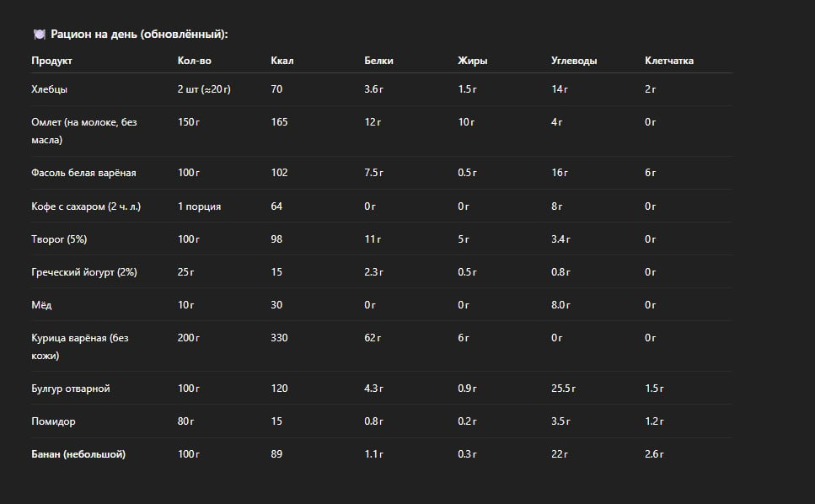Viewport: 815px width, 504px height.
Task: Select the "Кол-во" column header
Action: (193, 61)
